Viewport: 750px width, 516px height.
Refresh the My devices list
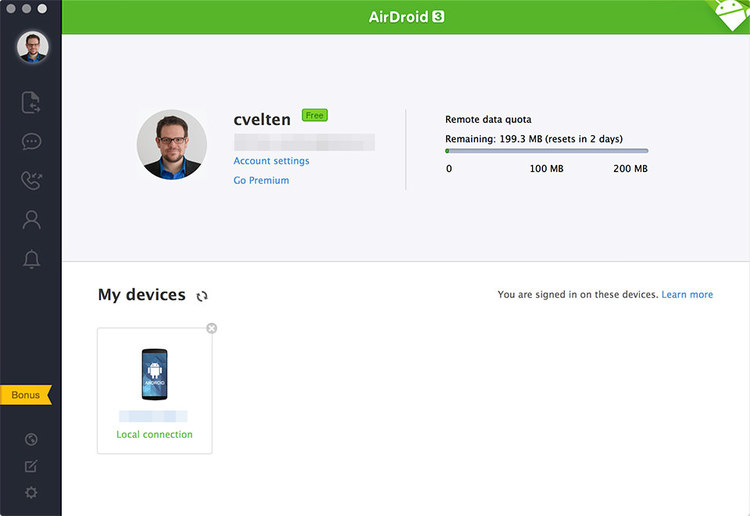202,296
